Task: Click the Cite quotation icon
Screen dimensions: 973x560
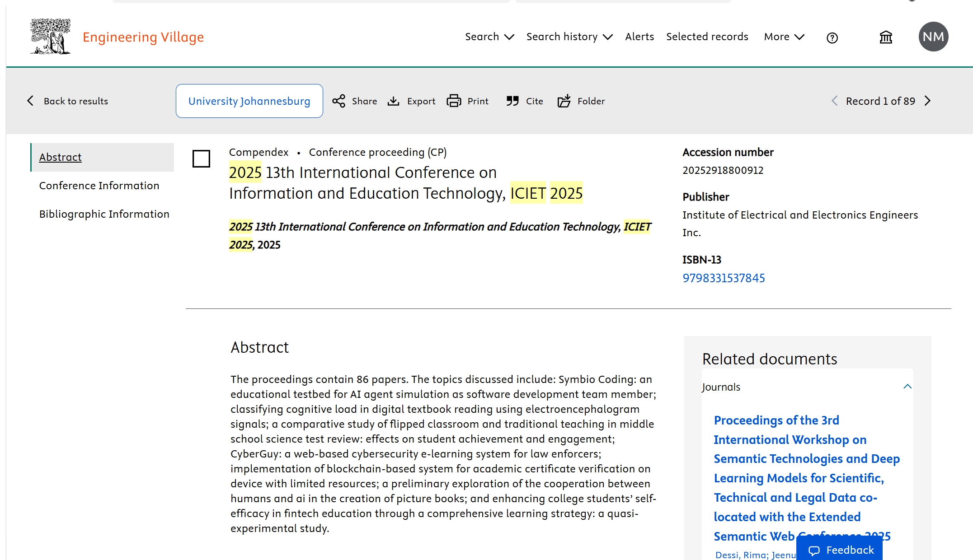Action: [x=512, y=101]
